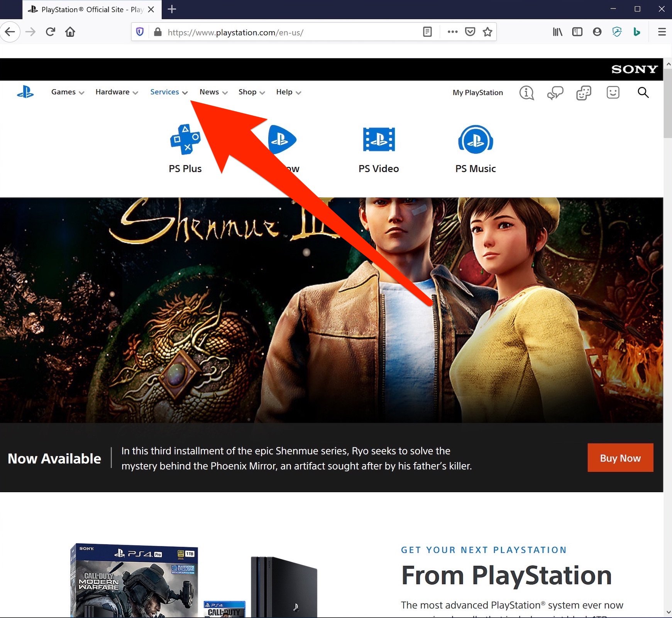Expand the News dropdown menu
Image resolution: width=672 pixels, height=618 pixels.
point(213,92)
